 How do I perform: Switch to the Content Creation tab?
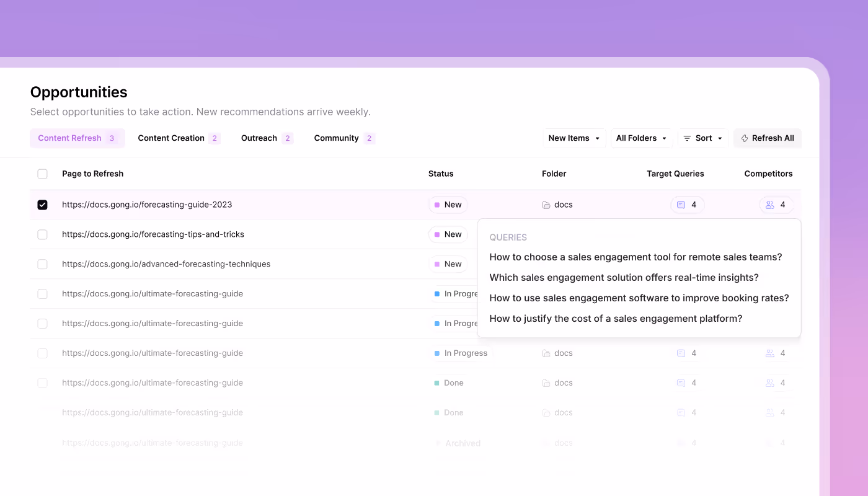coord(179,138)
